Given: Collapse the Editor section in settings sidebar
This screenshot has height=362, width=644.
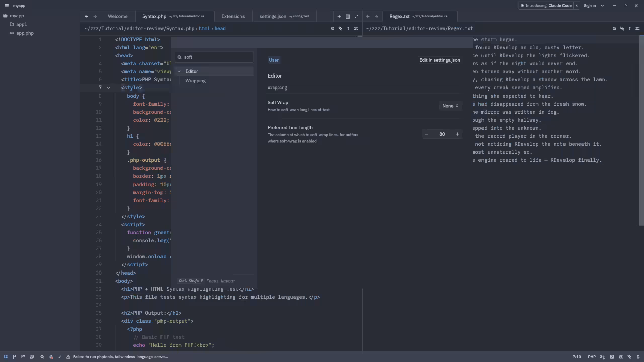Looking at the screenshot, I should coord(179,71).
